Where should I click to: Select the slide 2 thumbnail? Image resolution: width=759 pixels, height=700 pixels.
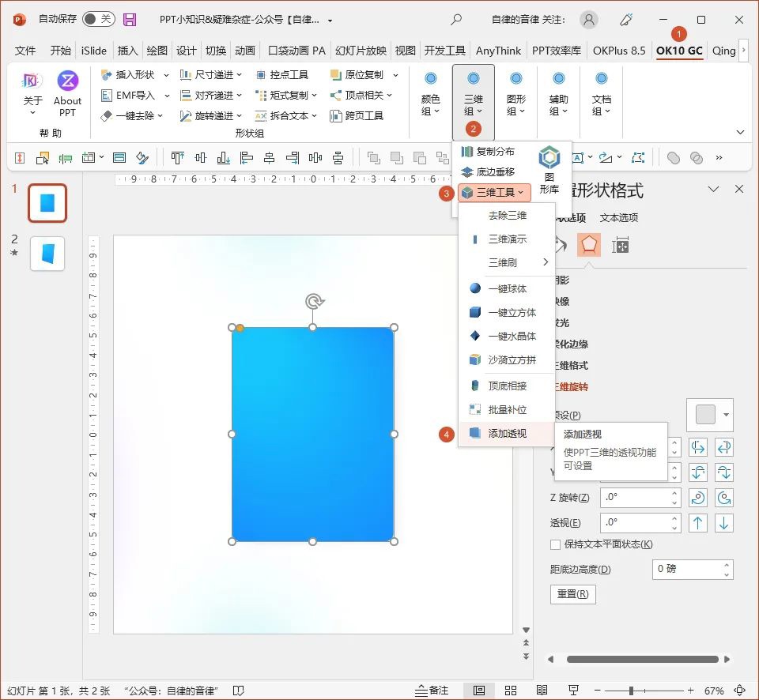click(47, 254)
